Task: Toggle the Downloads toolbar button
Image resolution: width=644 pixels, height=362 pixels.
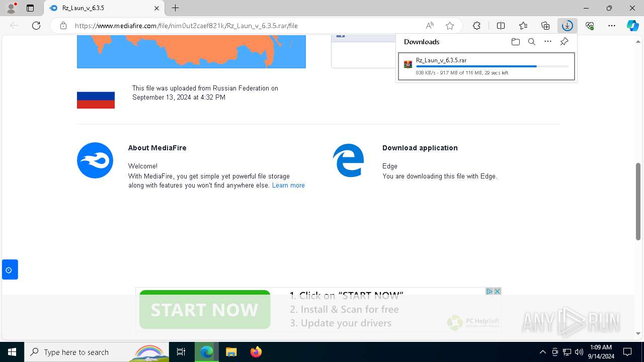Action: [x=568, y=26]
